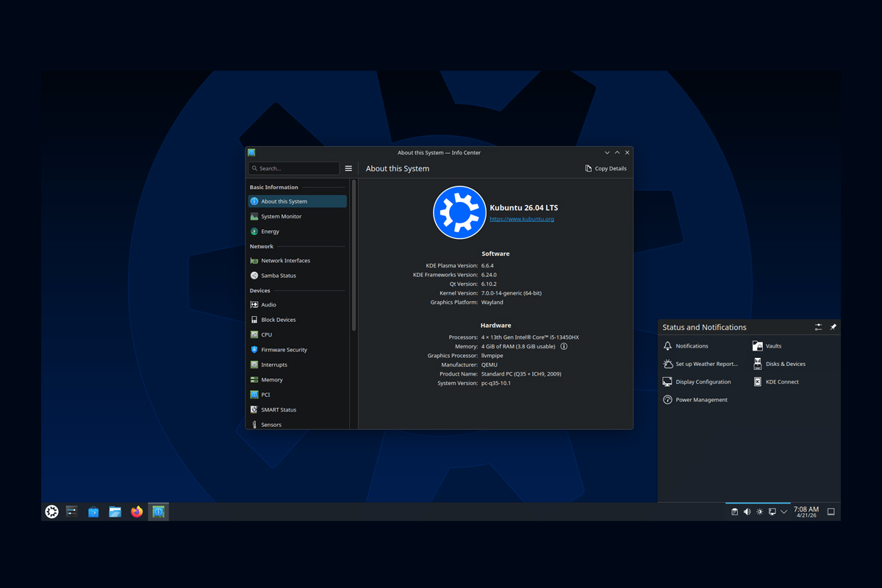Click the Info Center titlebar app icon
Image resolution: width=882 pixels, height=588 pixels.
pos(251,153)
